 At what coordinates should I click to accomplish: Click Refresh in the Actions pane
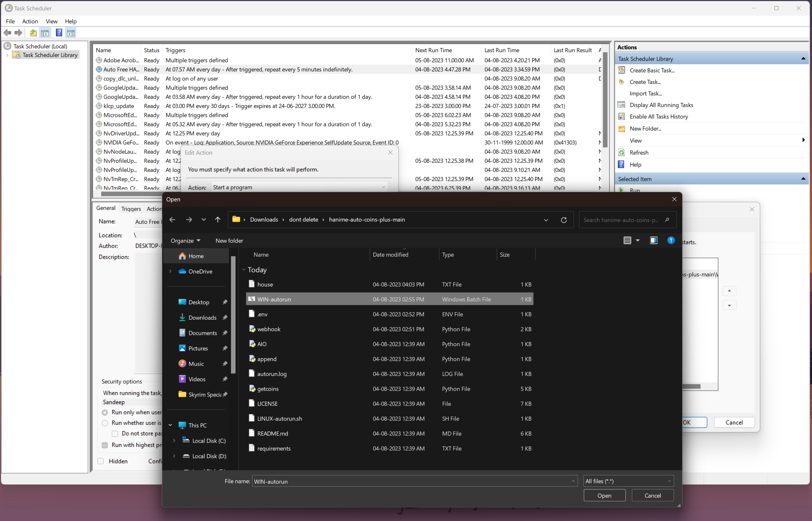(640, 152)
